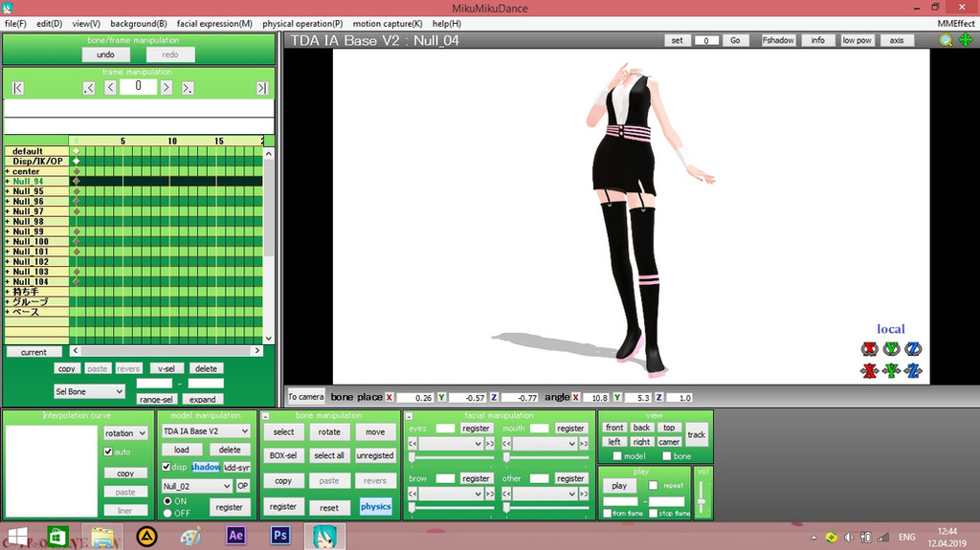Open the file(F) menu

(15, 24)
